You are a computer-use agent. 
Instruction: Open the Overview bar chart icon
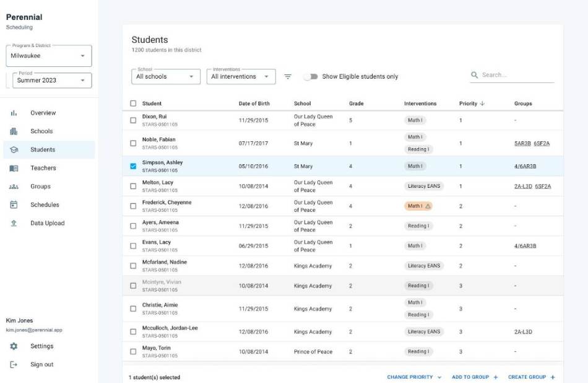click(x=14, y=113)
